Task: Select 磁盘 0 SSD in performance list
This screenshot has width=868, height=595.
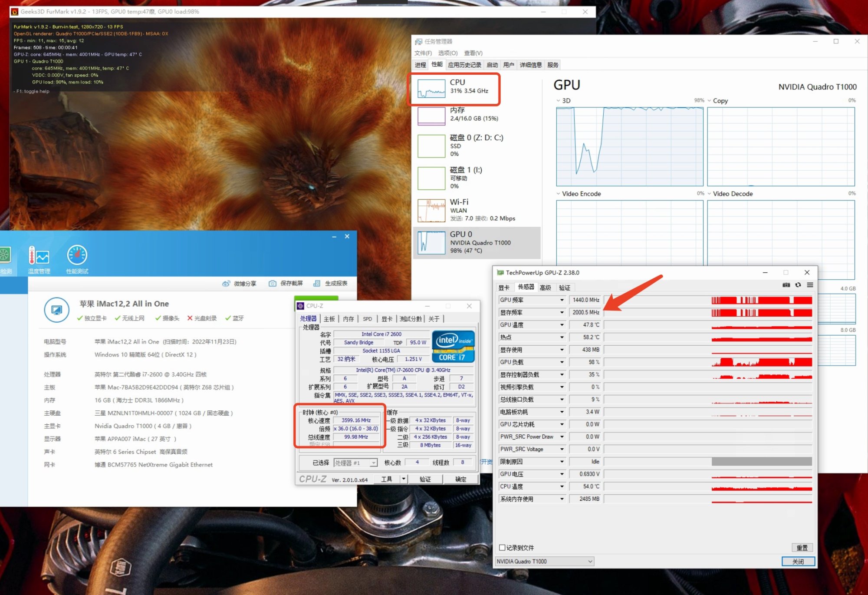Action: (477, 145)
